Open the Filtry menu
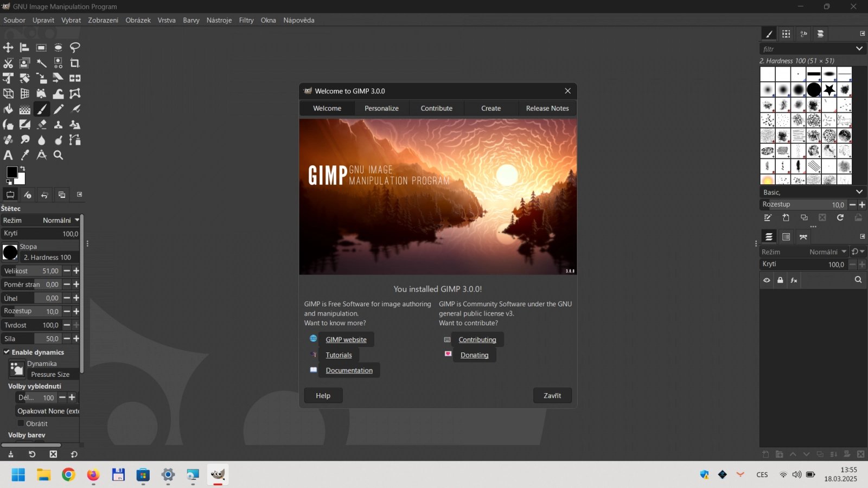Screen dimensions: 868x488 coord(246,20)
